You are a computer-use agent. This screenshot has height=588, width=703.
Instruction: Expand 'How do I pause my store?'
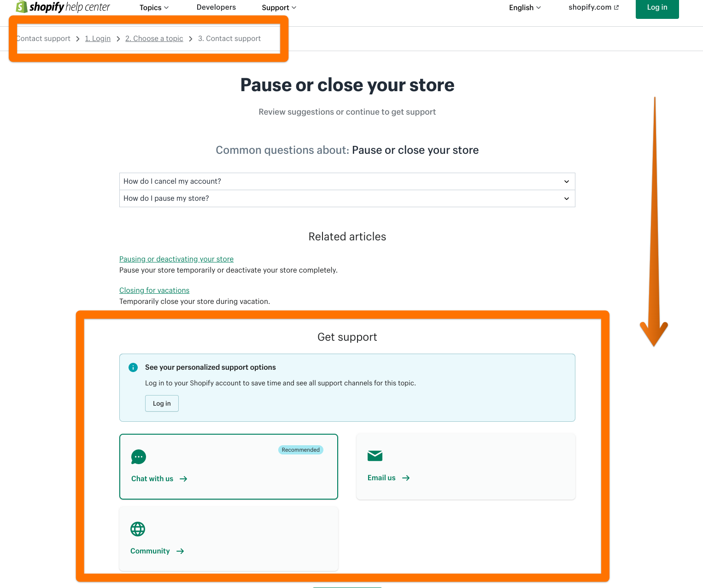point(347,198)
